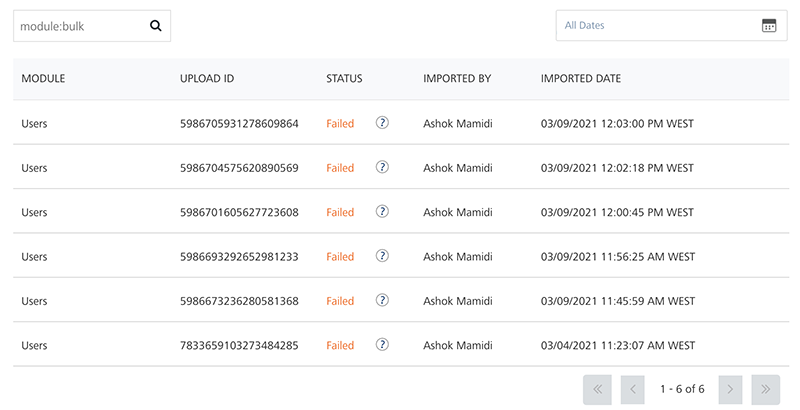800x410 pixels.
Task: Focus the module:bulk search field
Action: pos(78,26)
